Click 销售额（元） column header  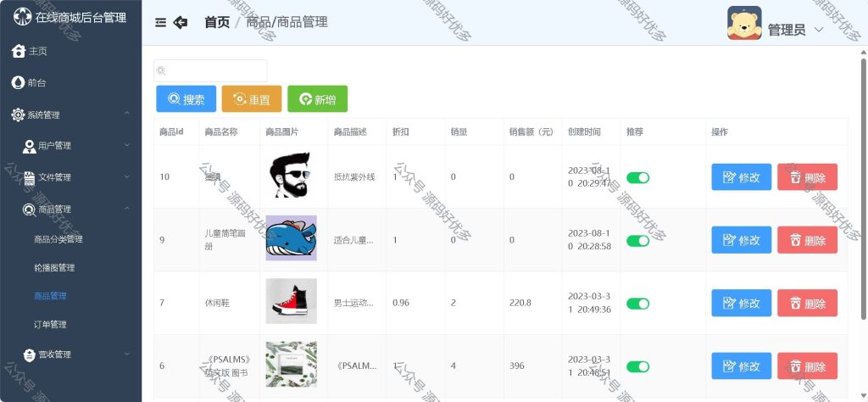coord(531,131)
